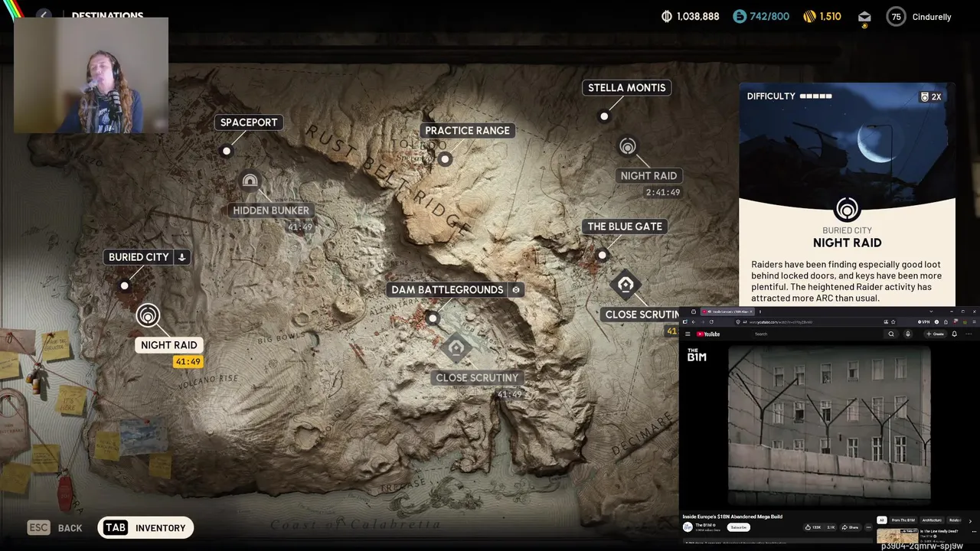Open Cindurelly player level 75 badge
Screen dimensions: 980x551
coord(896,17)
